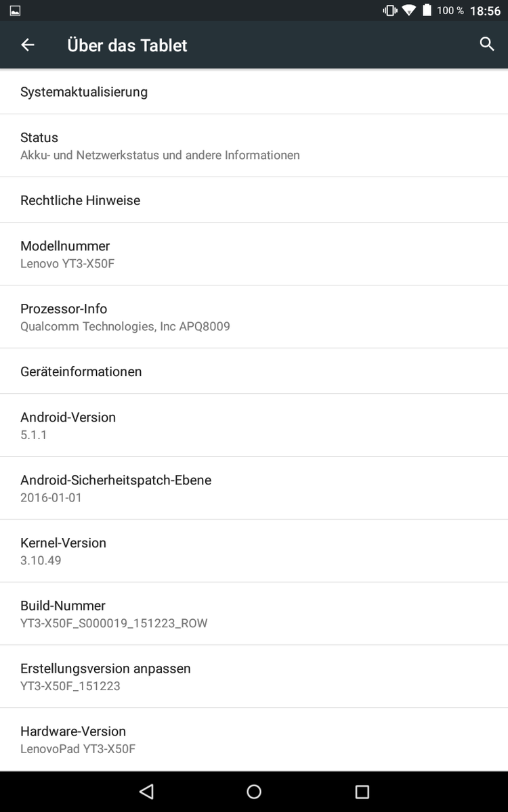Open search with the magnifier icon
This screenshot has height=812, width=508.
pos(486,45)
